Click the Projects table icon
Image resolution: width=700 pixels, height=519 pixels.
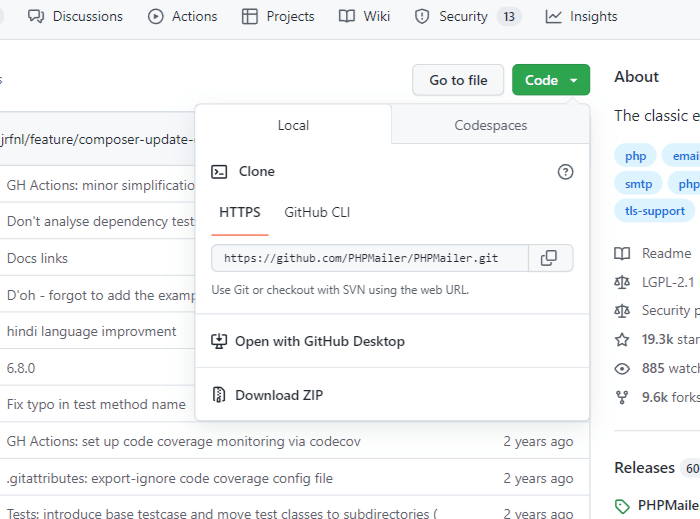coord(250,17)
